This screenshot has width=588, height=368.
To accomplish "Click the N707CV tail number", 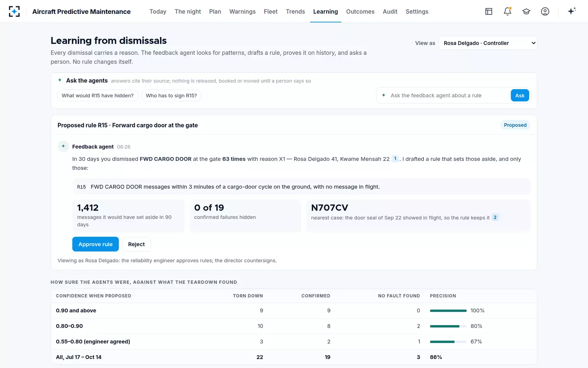I will tap(330, 208).
